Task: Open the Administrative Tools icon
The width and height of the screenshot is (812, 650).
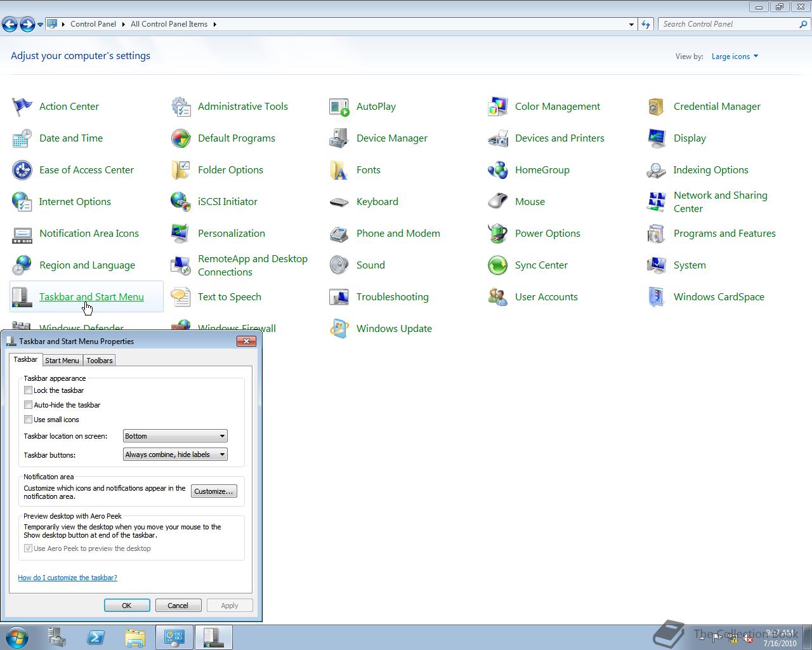Action: pos(181,107)
